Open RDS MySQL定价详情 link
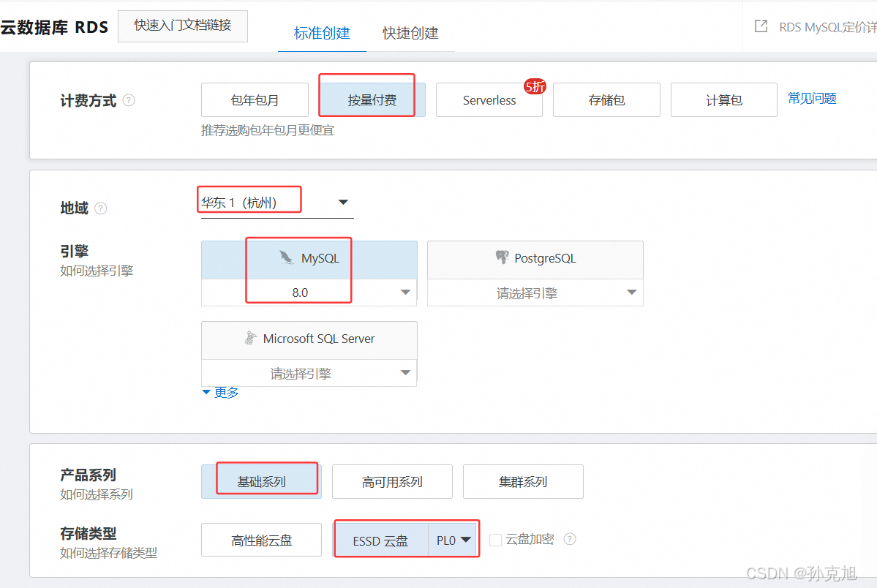 click(828, 27)
